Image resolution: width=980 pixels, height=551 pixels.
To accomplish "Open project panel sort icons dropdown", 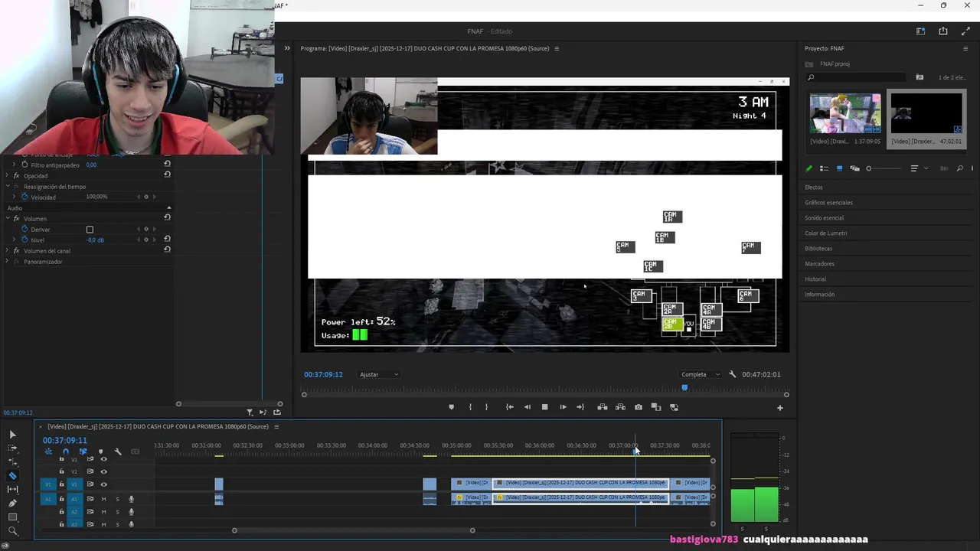I will pos(917,168).
